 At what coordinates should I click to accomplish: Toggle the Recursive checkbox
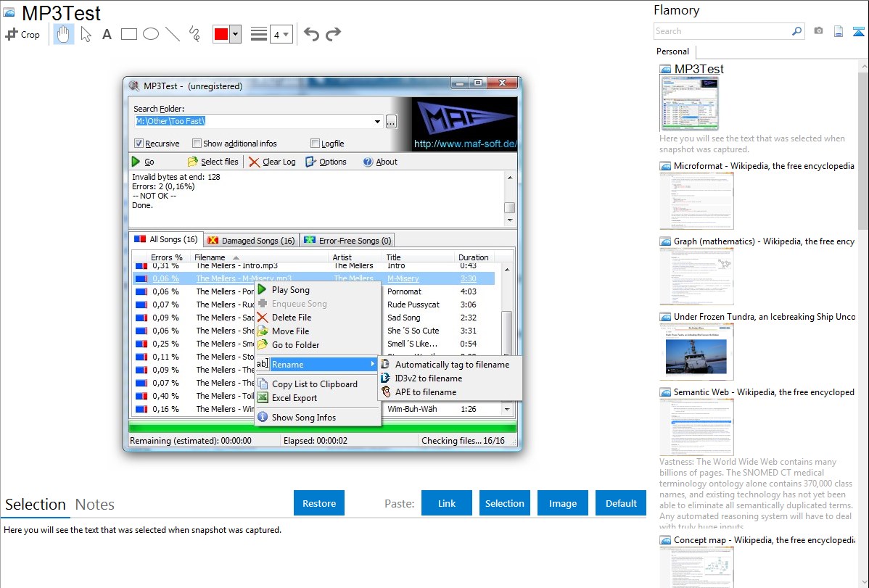[x=139, y=144]
